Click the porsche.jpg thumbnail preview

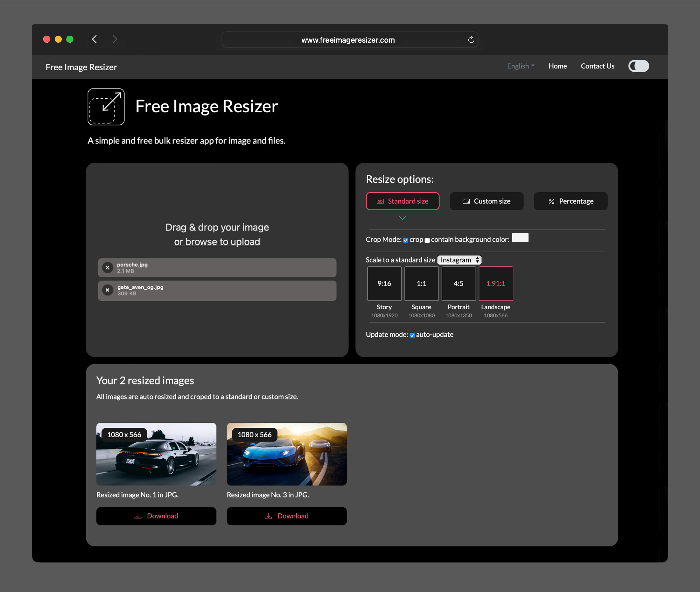[x=156, y=454]
